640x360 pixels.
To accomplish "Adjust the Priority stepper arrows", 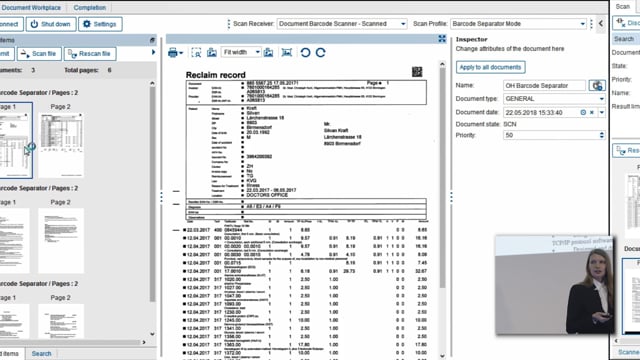I will coord(602,135).
